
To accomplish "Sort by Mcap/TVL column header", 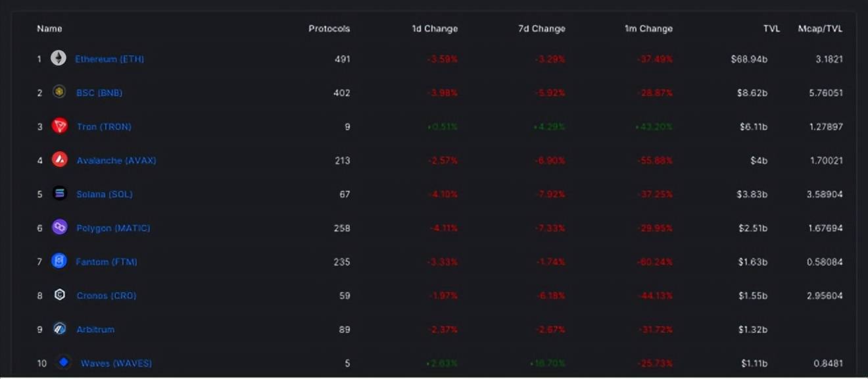I will [820, 29].
